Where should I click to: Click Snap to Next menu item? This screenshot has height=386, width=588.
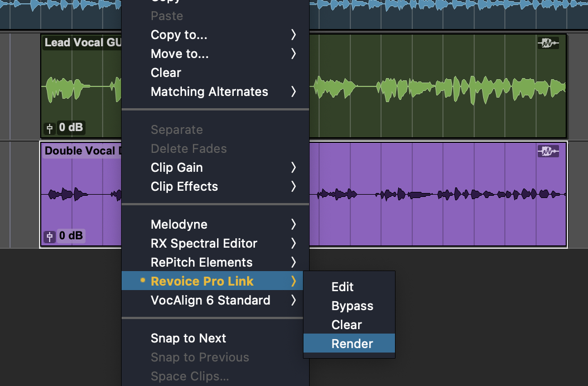pyautogui.click(x=189, y=338)
